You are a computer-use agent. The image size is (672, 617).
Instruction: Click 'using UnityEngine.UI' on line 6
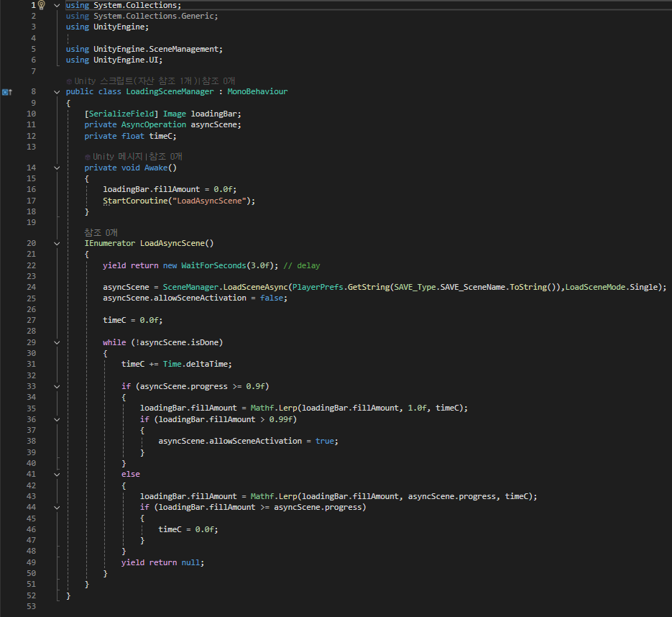pyautogui.click(x=112, y=60)
